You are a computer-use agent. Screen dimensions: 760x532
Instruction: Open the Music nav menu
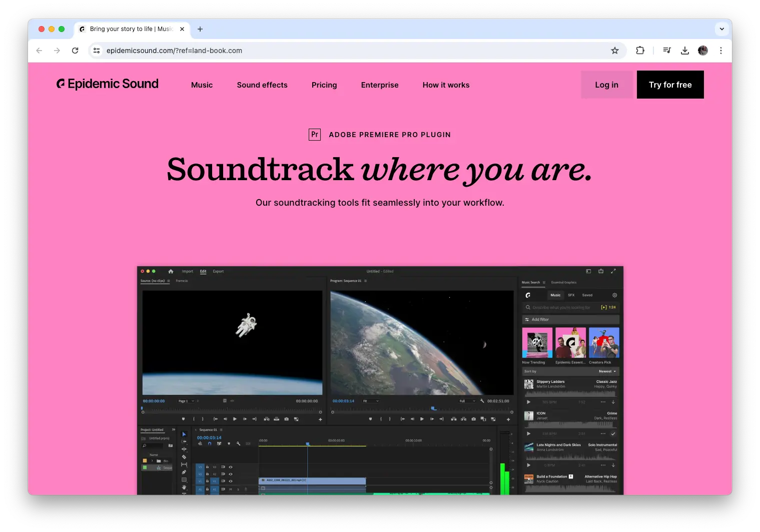202,85
